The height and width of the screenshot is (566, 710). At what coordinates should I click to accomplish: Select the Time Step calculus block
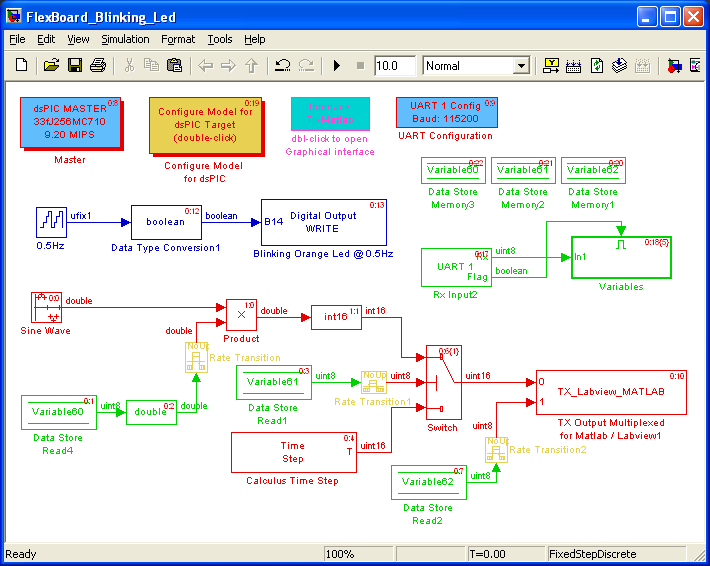point(294,452)
